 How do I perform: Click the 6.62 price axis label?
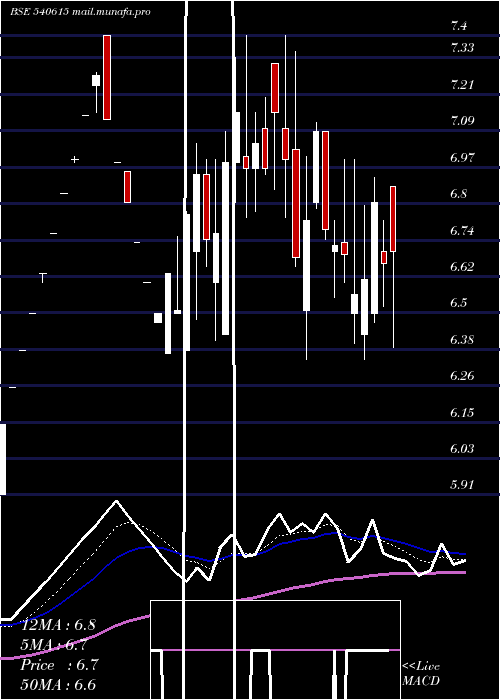pyautogui.click(x=462, y=267)
